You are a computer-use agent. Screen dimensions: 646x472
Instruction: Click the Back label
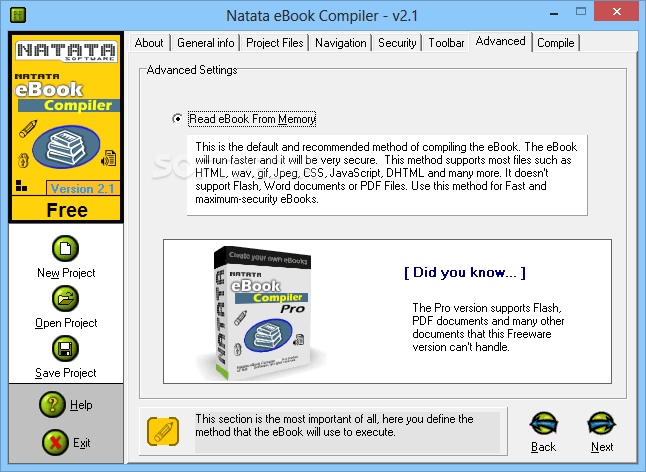tap(543, 447)
